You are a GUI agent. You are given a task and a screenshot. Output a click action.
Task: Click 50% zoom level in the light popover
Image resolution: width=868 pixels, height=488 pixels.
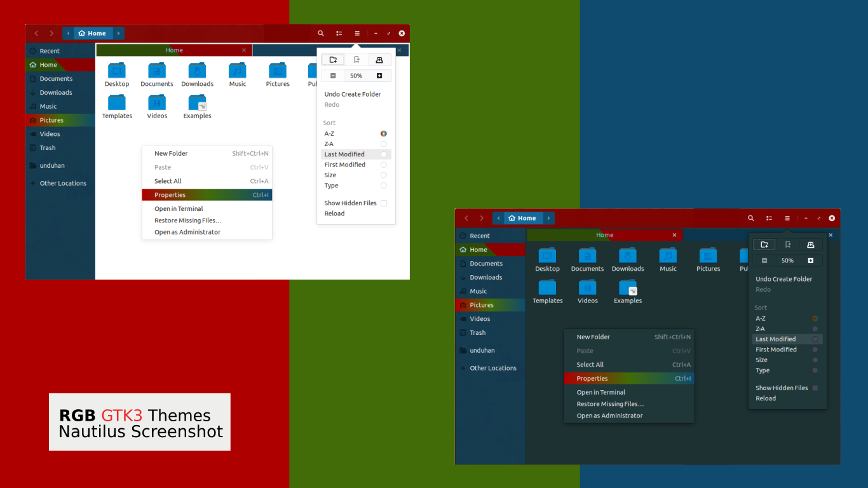[356, 76]
